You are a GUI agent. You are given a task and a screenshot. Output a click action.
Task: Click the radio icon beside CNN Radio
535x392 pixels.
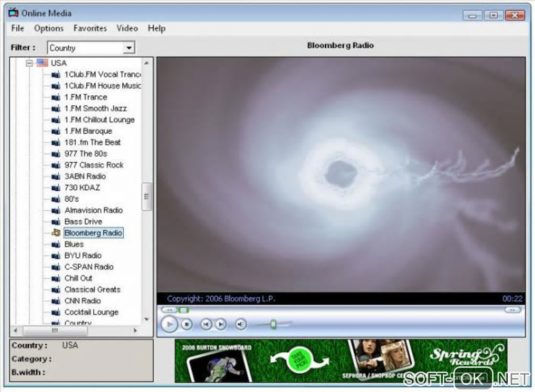(x=56, y=301)
